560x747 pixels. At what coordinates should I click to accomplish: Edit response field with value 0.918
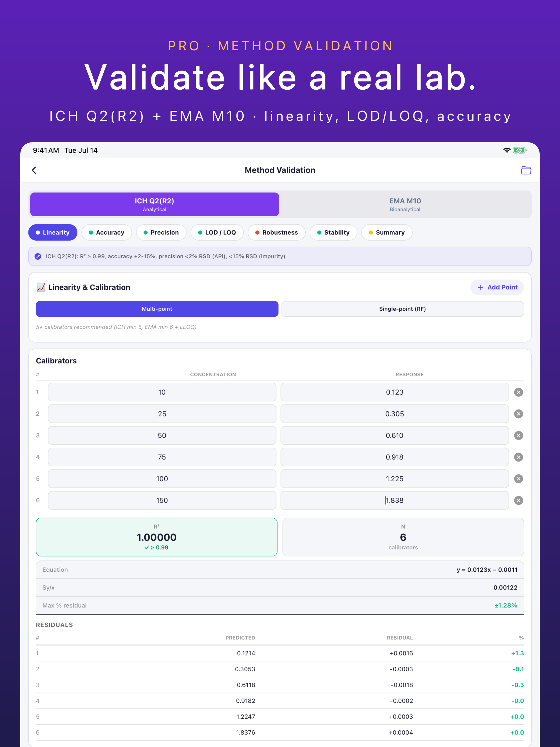(395, 457)
